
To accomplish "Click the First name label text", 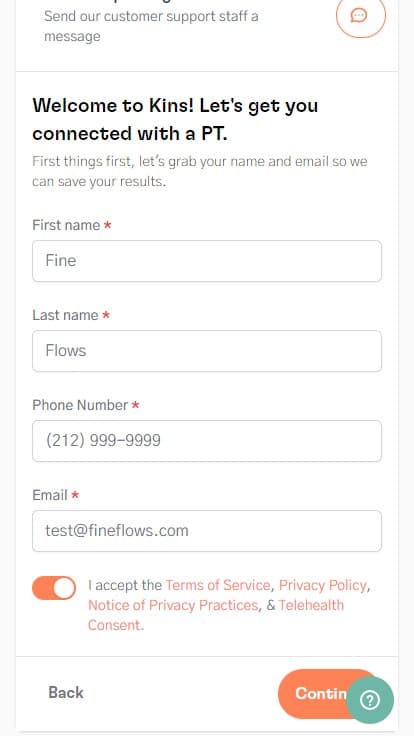I will pyautogui.click(x=66, y=225).
